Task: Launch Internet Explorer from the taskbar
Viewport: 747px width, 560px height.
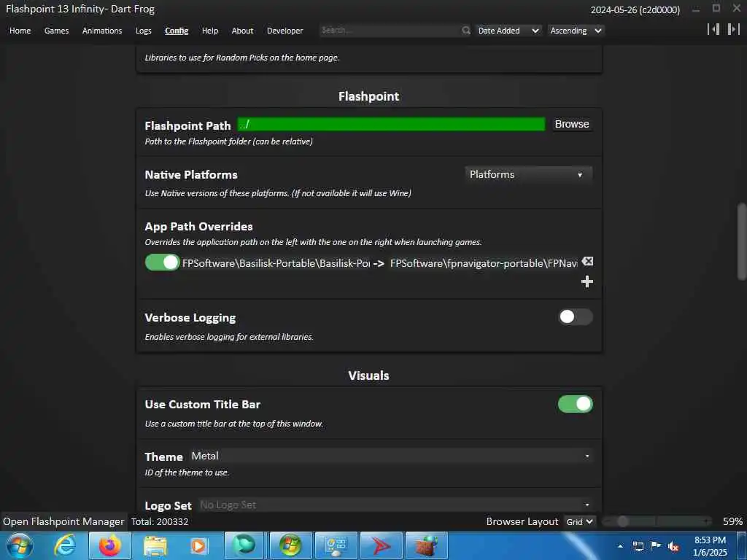Action: click(65, 545)
